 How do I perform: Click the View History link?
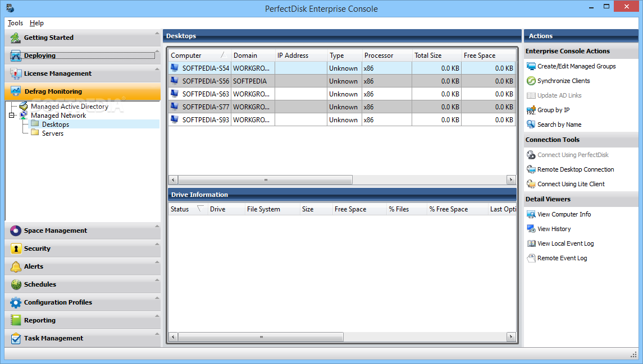coord(554,229)
